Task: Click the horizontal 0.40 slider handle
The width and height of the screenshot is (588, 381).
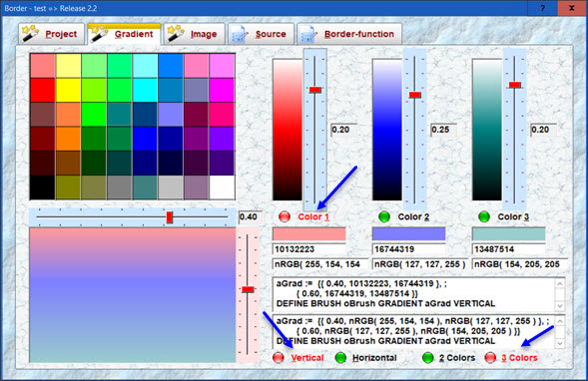Action: click(x=170, y=217)
